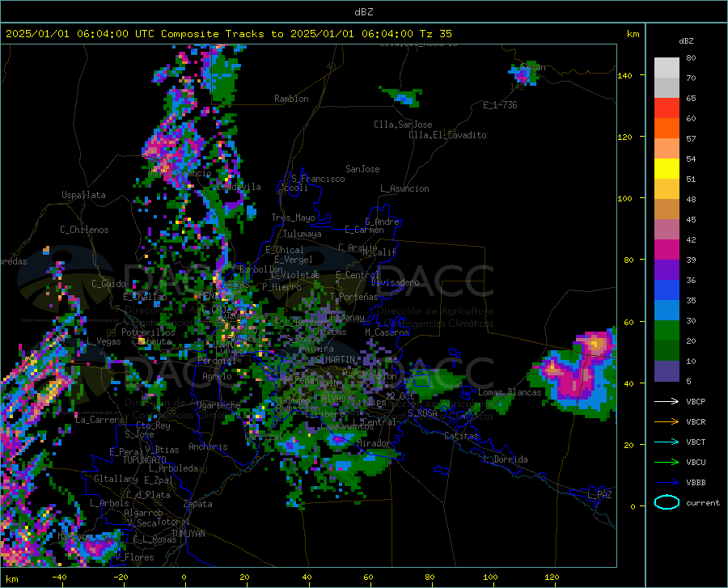Click the 'Ugarteche' map label
Image resolution: width=728 pixels, height=588 pixels.
(x=218, y=405)
